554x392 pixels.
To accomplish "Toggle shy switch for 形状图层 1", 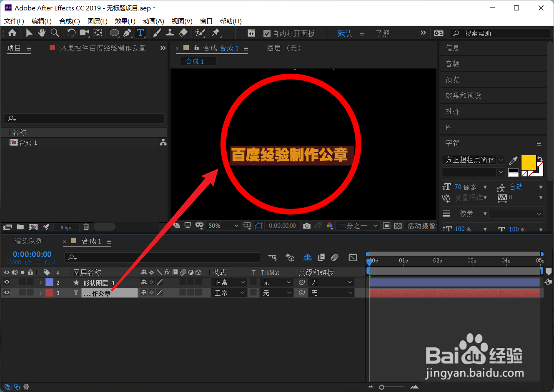I will pyautogui.click(x=144, y=282).
